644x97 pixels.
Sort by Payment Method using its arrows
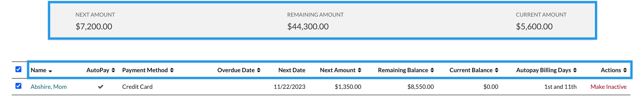(x=172, y=70)
